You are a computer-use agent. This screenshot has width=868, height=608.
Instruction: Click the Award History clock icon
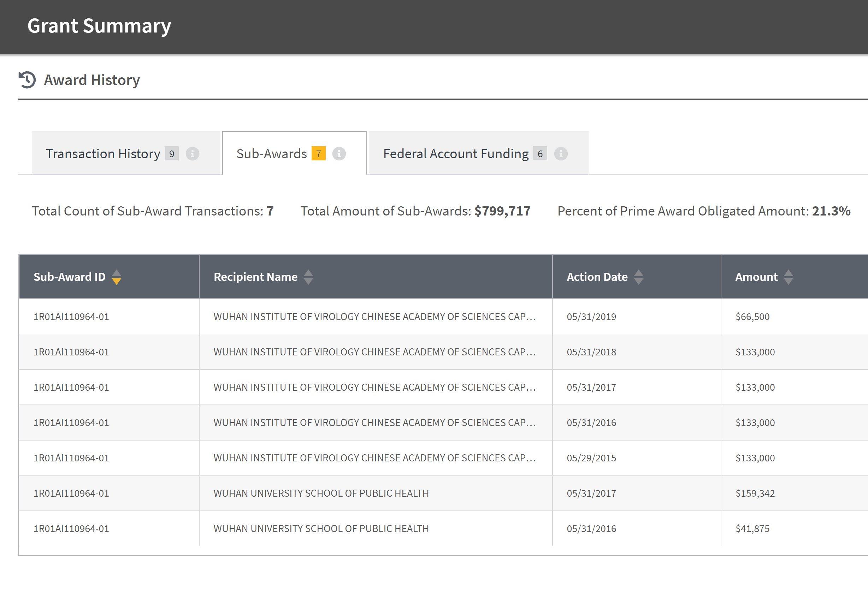pyautogui.click(x=27, y=80)
